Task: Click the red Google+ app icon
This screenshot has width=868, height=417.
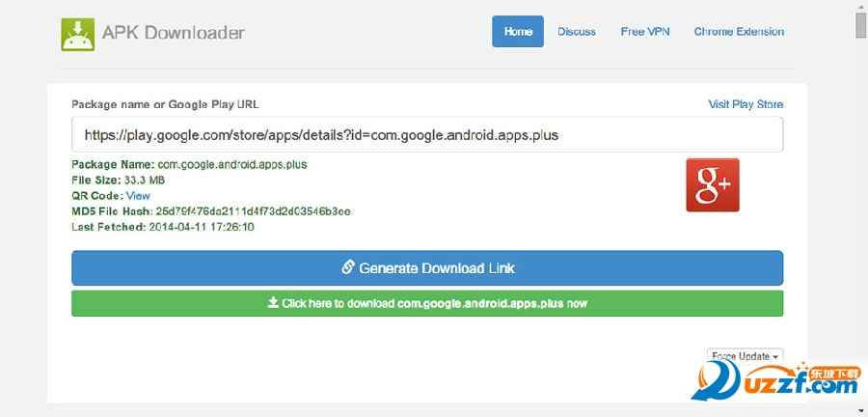Action: [x=712, y=184]
